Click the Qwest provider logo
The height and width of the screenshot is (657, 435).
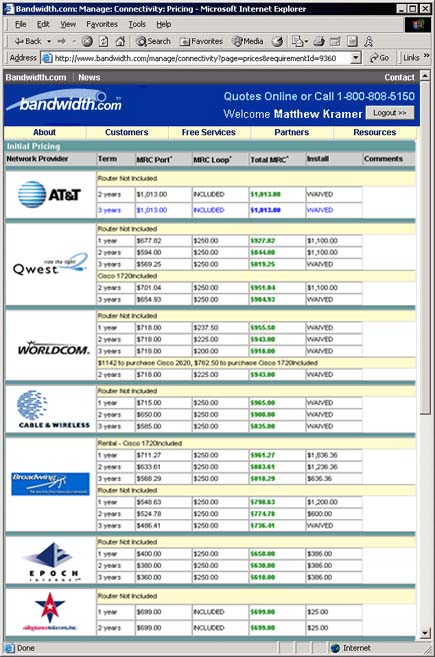(x=50, y=264)
